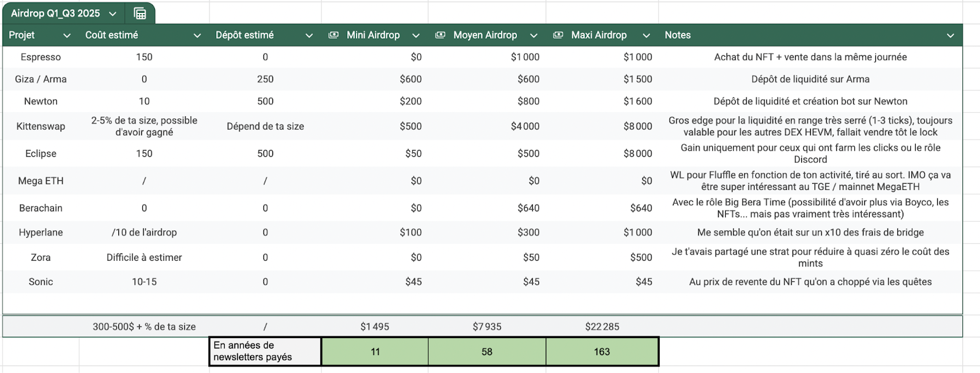Select green cell showing 11
The image size is (980, 373).
tap(375, 352)
